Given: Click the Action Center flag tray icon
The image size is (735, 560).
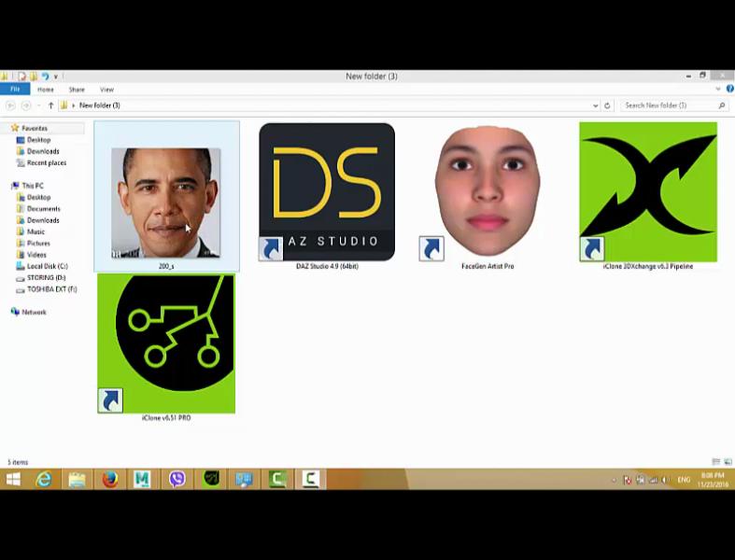Looking at the screenshot, I should (628, 480).
